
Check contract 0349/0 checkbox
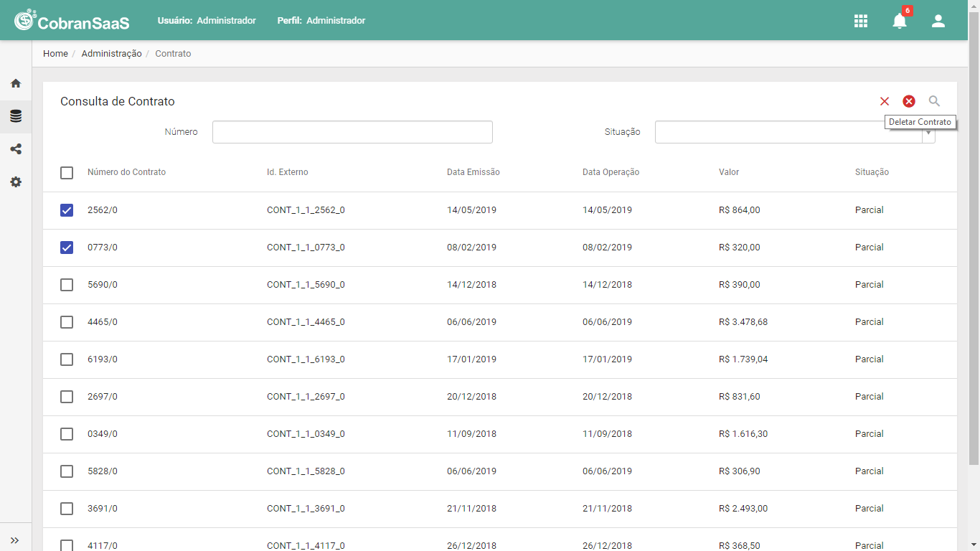(x=67, y=434)
